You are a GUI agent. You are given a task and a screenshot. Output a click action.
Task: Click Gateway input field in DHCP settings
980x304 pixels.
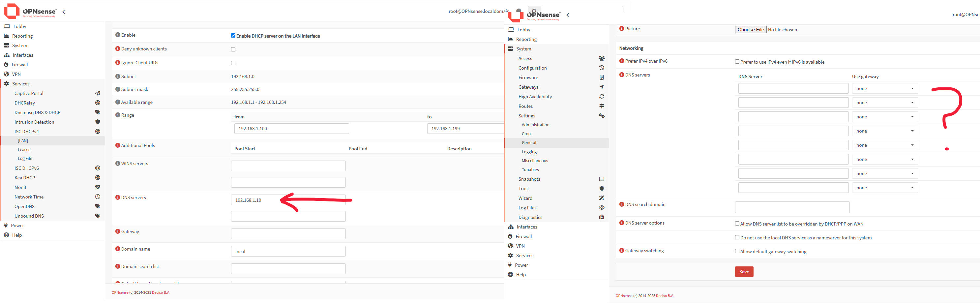[288, 234]
